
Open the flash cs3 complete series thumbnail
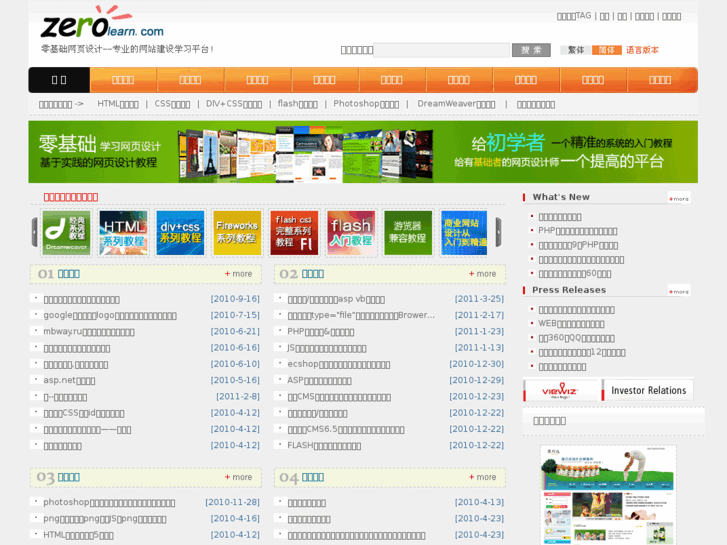(x=294, y=232)
